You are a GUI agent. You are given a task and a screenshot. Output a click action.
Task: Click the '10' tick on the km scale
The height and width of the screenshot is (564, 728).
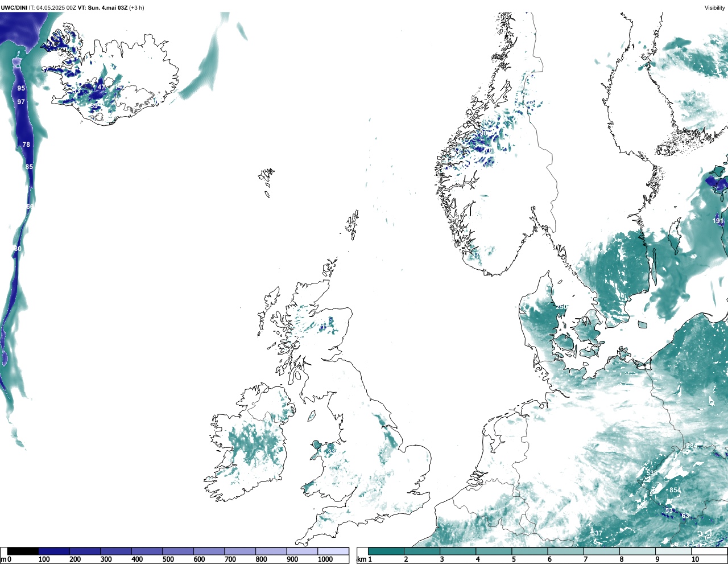pyautogui.click(x=695, y=559)
